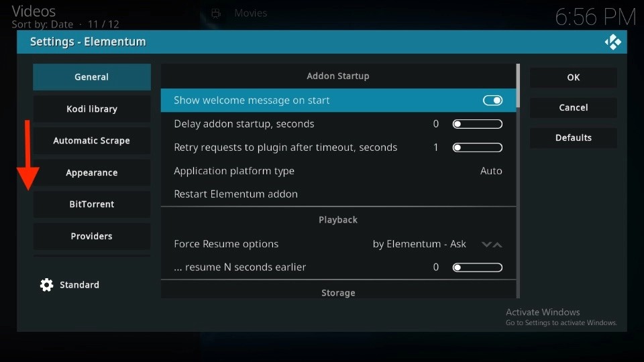Open Kodi library settings category
The image size is (644, 362).
click(x=92, y=109)
